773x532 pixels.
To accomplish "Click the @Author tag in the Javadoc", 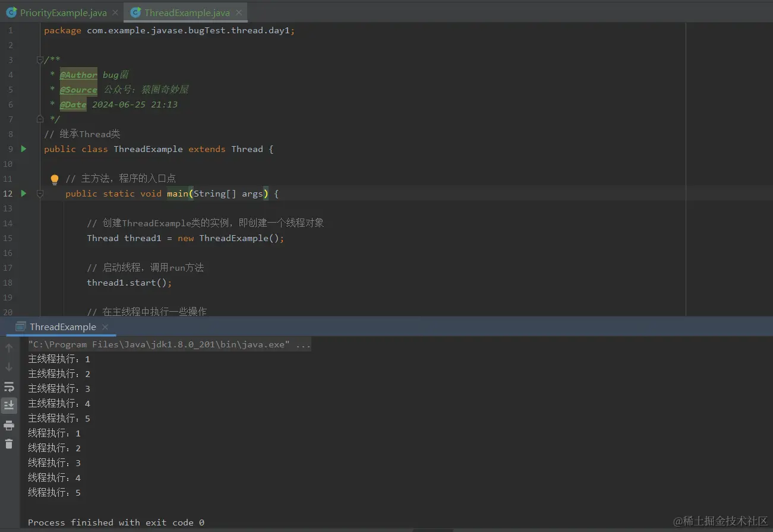I will pyautogui.click(x=78, y=75).
